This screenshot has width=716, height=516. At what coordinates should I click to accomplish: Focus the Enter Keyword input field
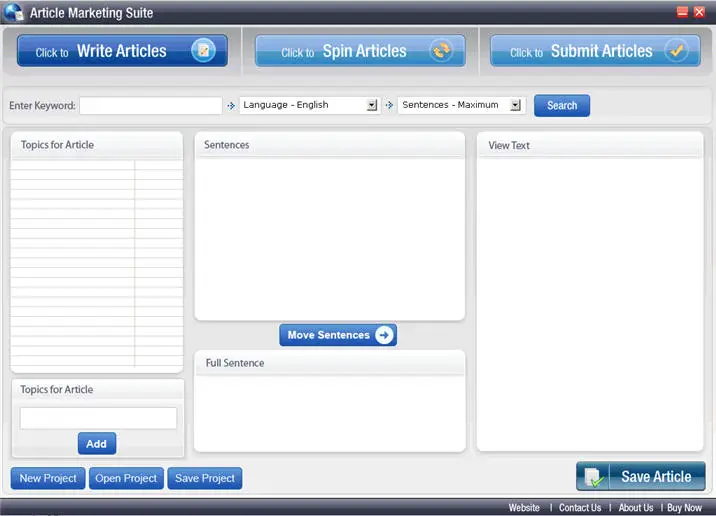coord(151,105)
